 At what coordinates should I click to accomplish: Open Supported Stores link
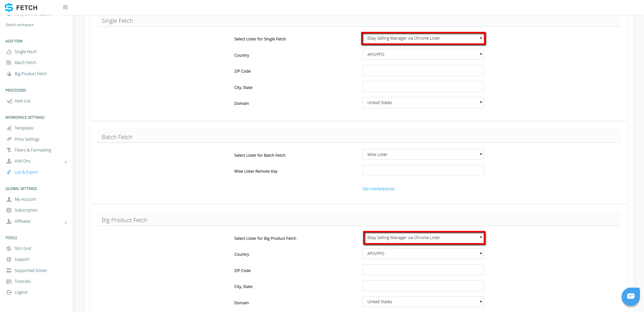click(31, 271)
